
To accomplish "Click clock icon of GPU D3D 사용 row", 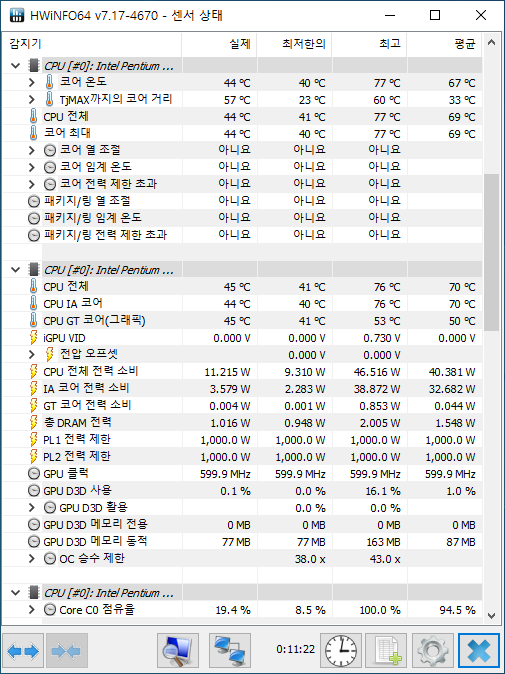I will [x=34, y=490].
